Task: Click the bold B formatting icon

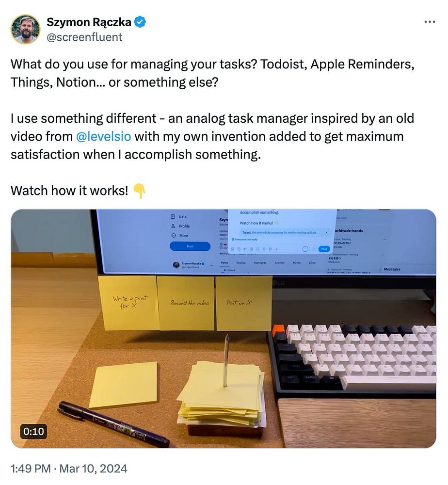Action: click(x=270, y=249)
